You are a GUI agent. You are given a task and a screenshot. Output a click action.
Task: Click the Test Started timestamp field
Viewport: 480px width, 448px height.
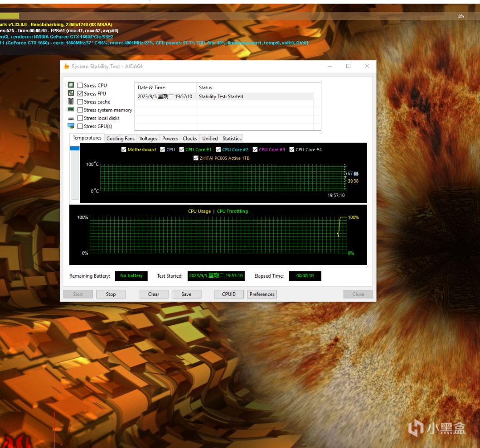[216, 276]
